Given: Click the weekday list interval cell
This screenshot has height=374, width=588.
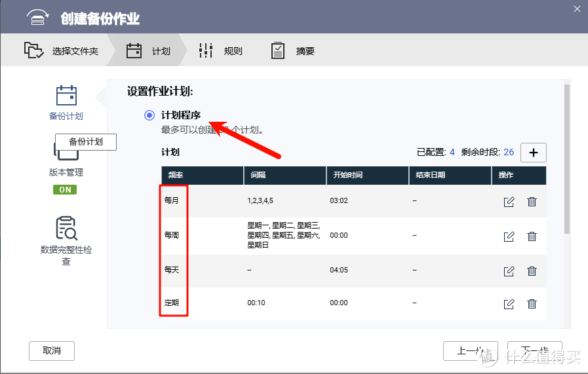Looking at the screenshot, I should [284, 235].
